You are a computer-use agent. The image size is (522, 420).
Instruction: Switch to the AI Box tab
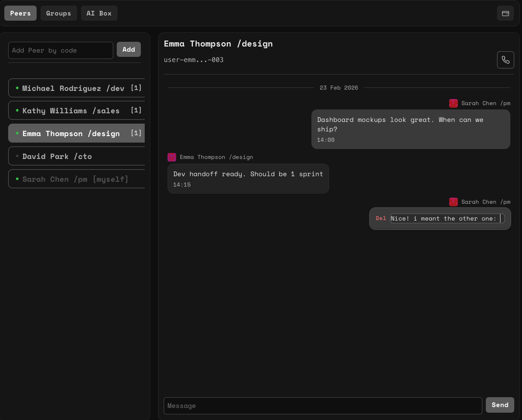coord(99,13)
